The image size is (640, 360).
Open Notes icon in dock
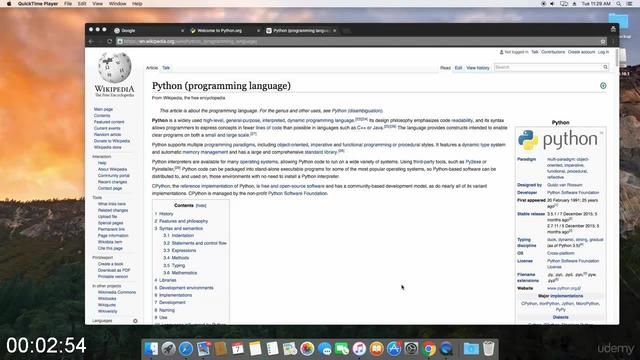255,349
